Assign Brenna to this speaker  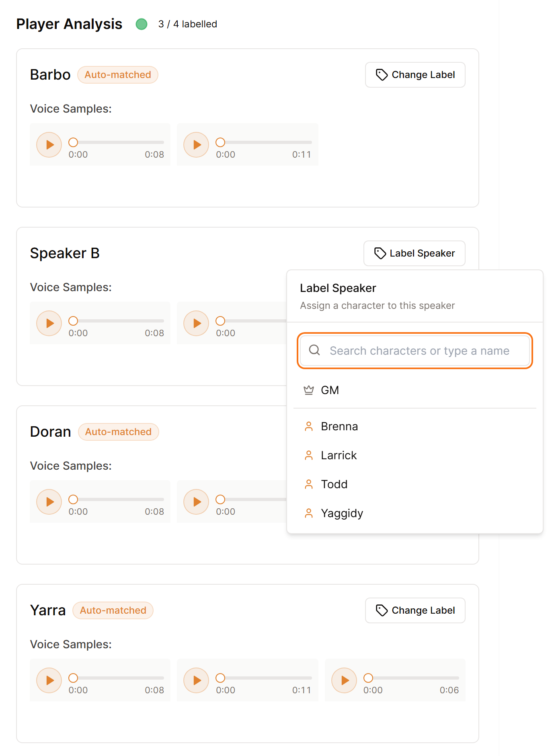(415, 426)
